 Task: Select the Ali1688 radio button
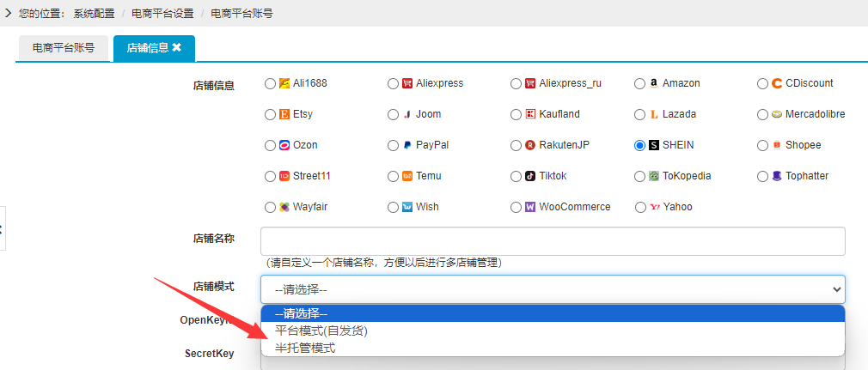click(x=270, y=84)
